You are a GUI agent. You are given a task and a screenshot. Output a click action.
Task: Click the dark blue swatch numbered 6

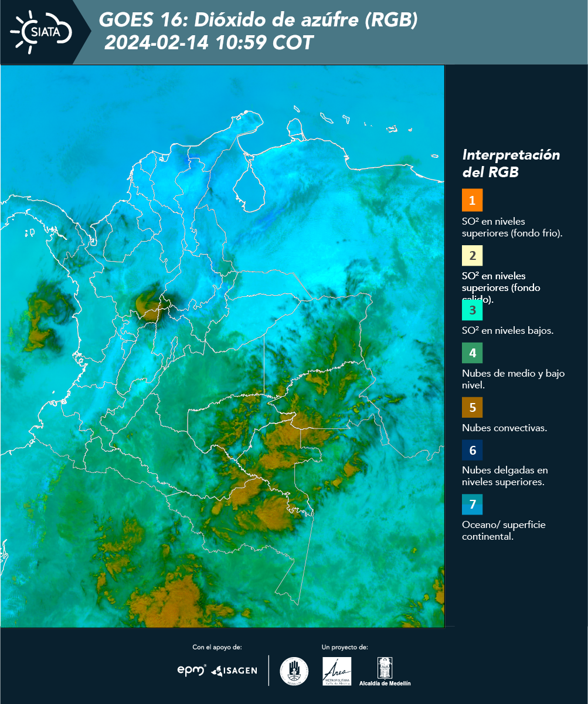point(472,451)
